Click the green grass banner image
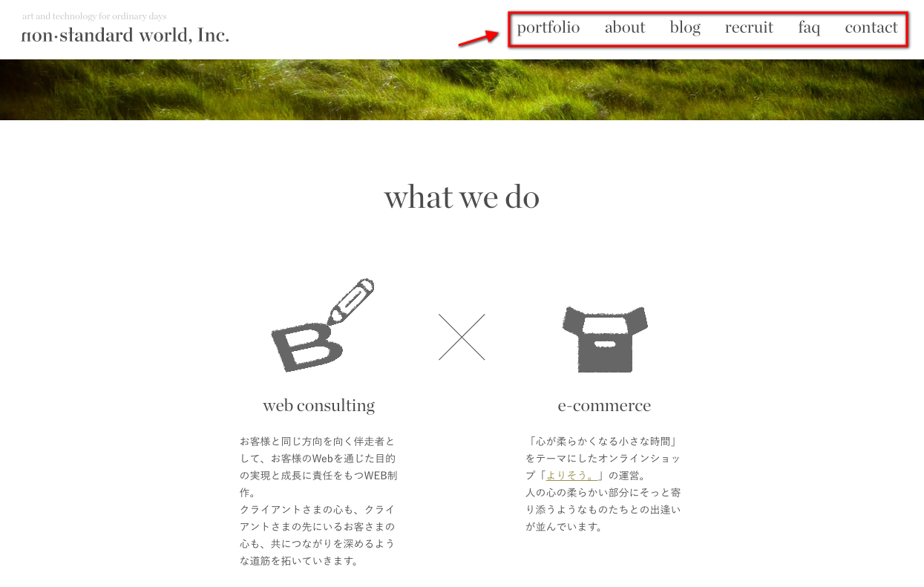This screenshot has height=587, width=924. pyautogui.click(x=462, y=90)
